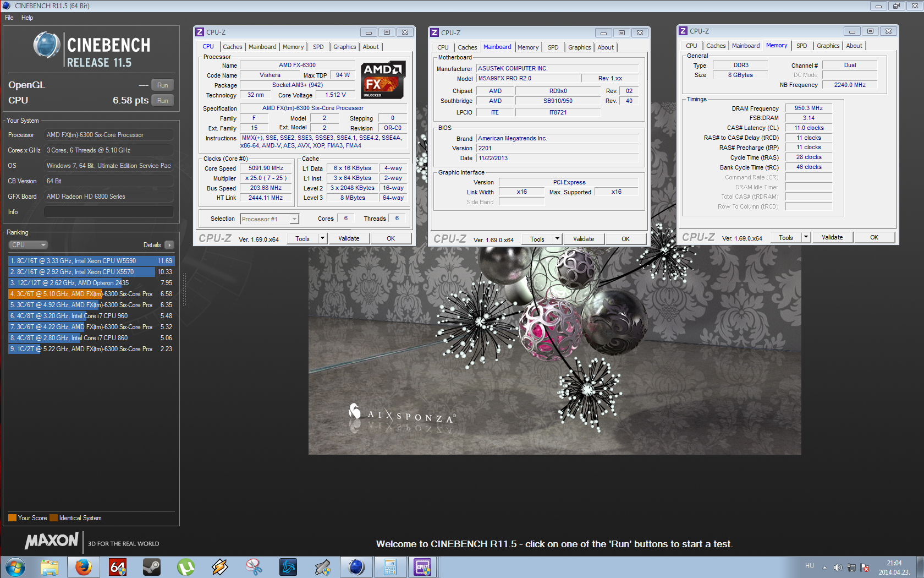Open the Windows Start menu orb
Viewport: 924px width, 578px height.
(x=15, y=567)
